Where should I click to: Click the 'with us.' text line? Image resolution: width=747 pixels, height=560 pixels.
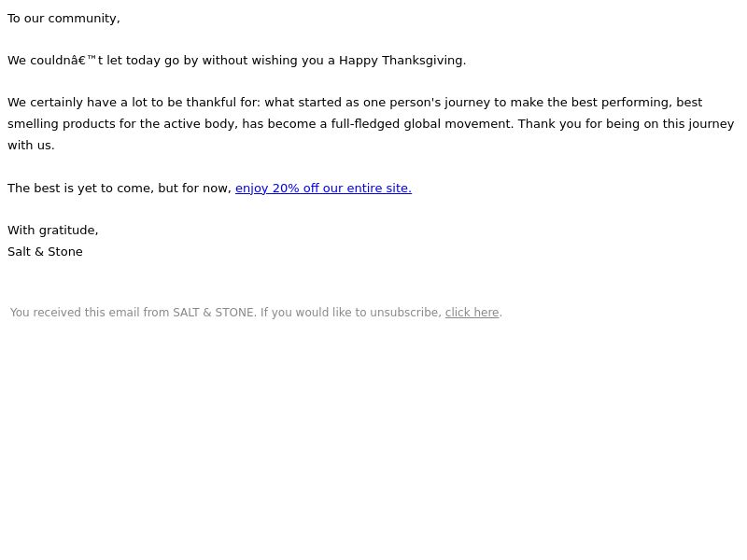31,146
